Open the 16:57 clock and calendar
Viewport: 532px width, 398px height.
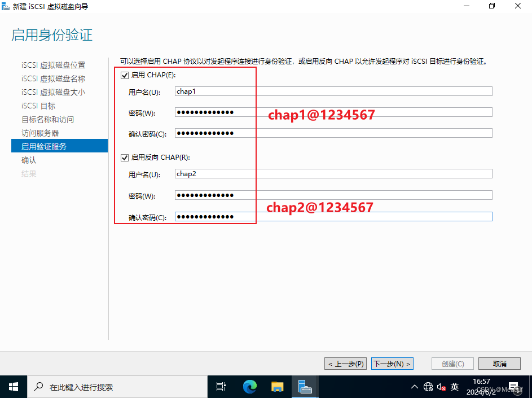tap(481, 387)
